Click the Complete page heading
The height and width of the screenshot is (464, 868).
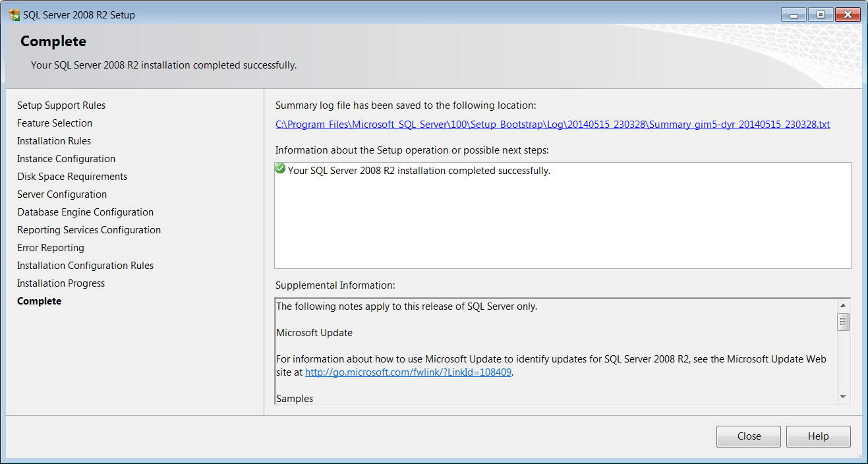pos(53,41)
